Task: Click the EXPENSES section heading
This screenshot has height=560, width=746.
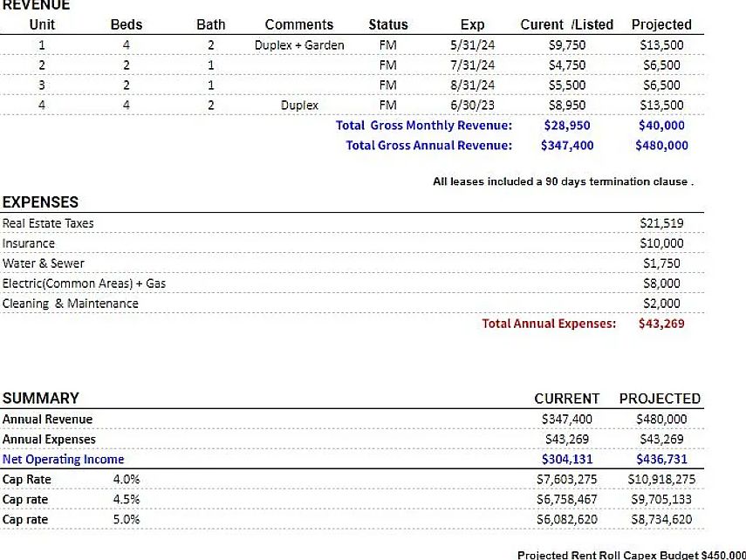Action: coord(40,201)
